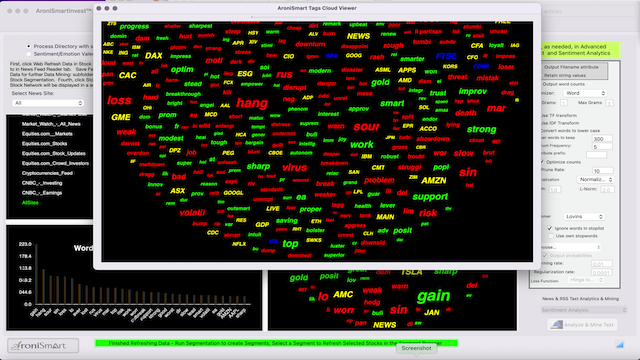Click the green 'support' tag in cloud viewer
This screenshot has height=360, width=640.
point(430,197)
